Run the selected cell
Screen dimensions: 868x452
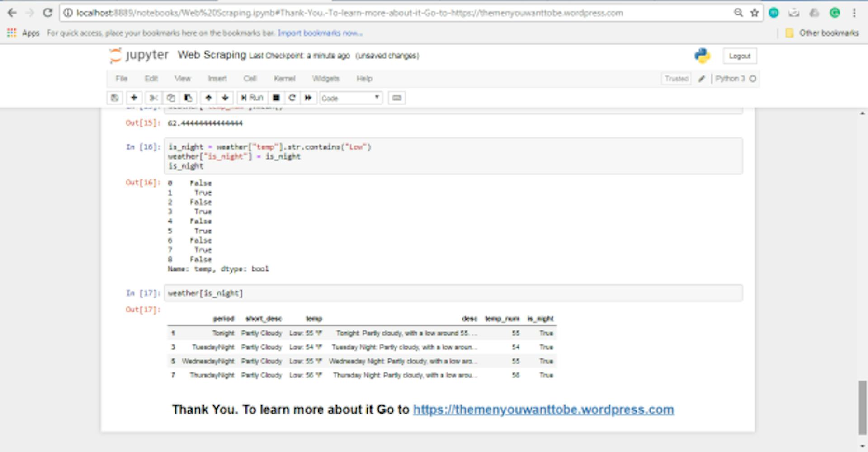coord(252,98)
